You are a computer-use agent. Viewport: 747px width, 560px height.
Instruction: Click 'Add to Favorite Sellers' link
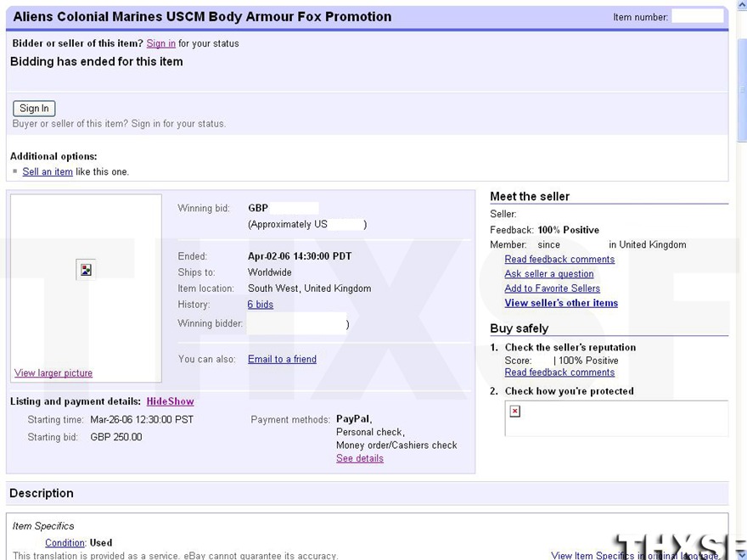pyautogui.click(x=552, y=288)
